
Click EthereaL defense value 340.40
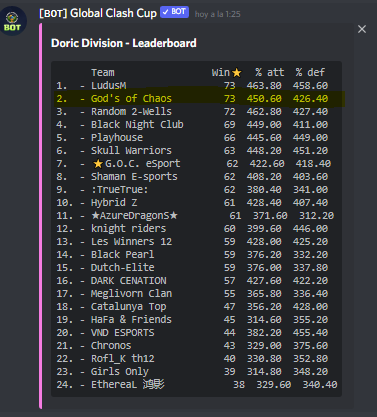(x=320, y=384)
